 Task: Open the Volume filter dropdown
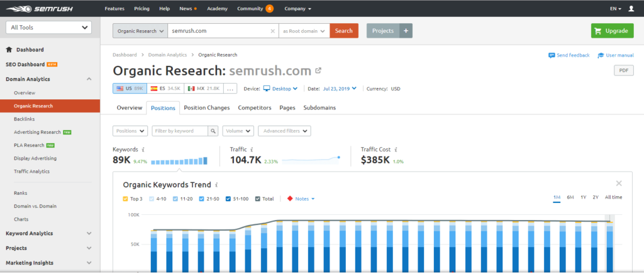tap(238, 131)
